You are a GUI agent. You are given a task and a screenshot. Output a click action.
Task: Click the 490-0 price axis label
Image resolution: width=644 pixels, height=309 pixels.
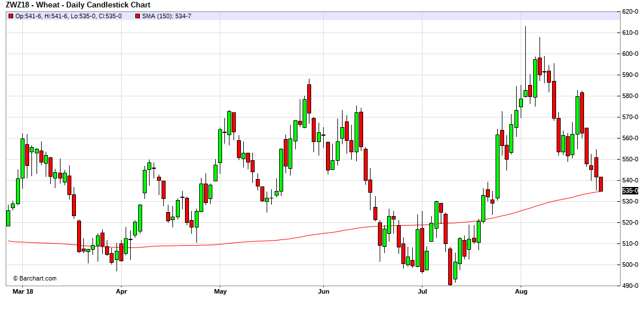630,286
